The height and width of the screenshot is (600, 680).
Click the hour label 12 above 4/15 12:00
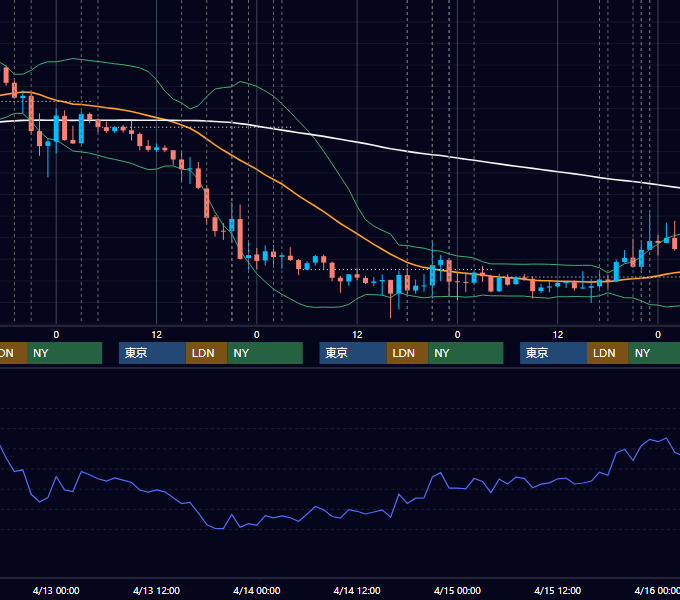tap(558, 335)
